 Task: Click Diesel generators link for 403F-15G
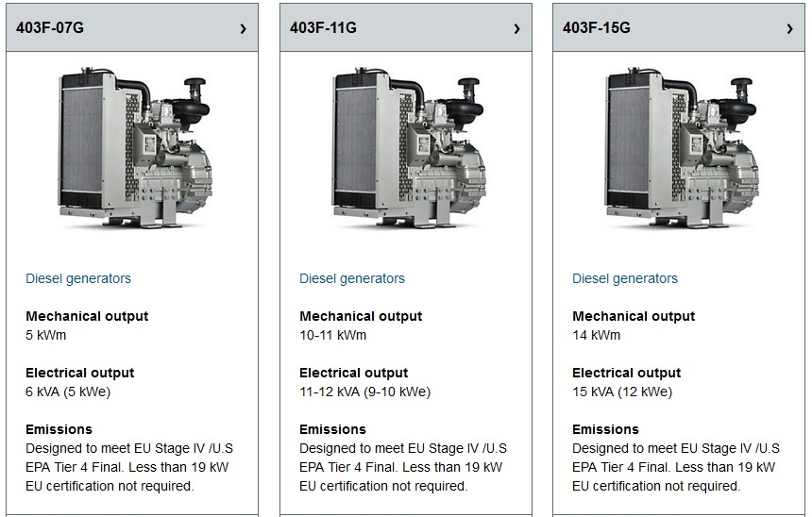625,278
